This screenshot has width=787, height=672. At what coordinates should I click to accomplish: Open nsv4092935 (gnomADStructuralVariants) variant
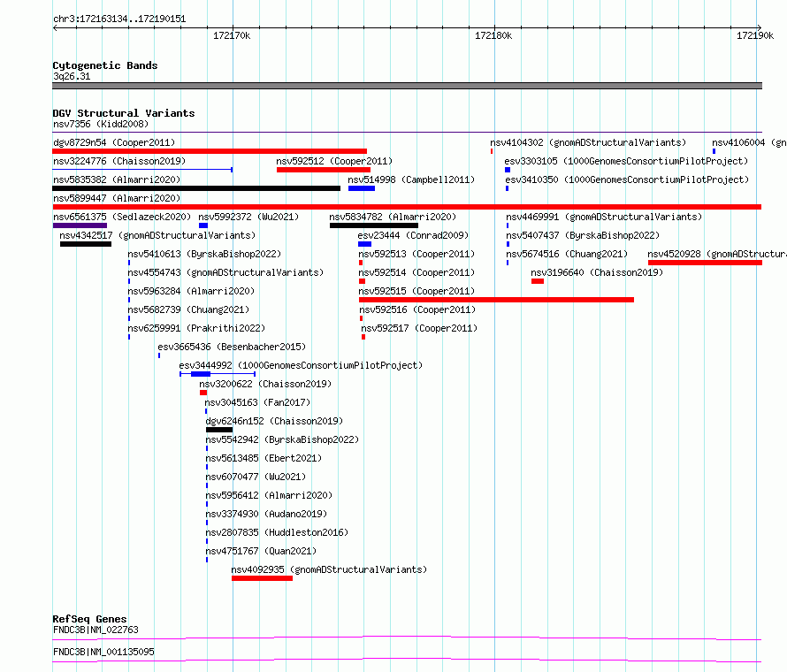329,569
